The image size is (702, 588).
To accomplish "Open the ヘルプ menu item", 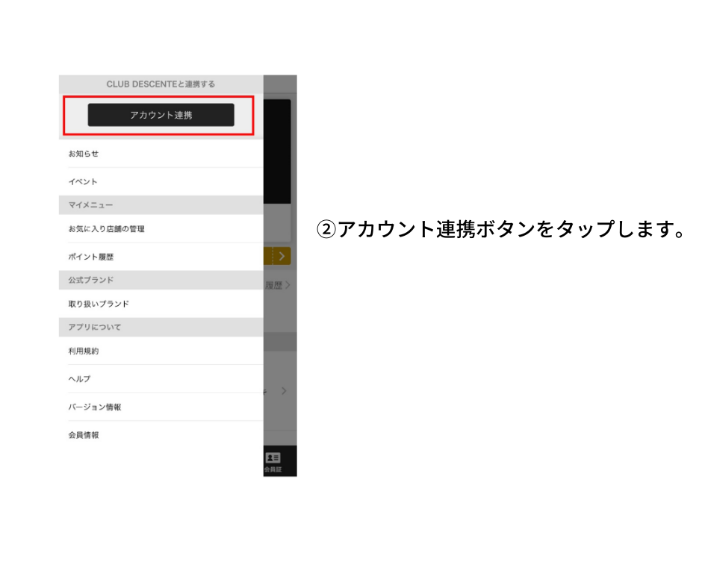I will [x=161, y=379].
